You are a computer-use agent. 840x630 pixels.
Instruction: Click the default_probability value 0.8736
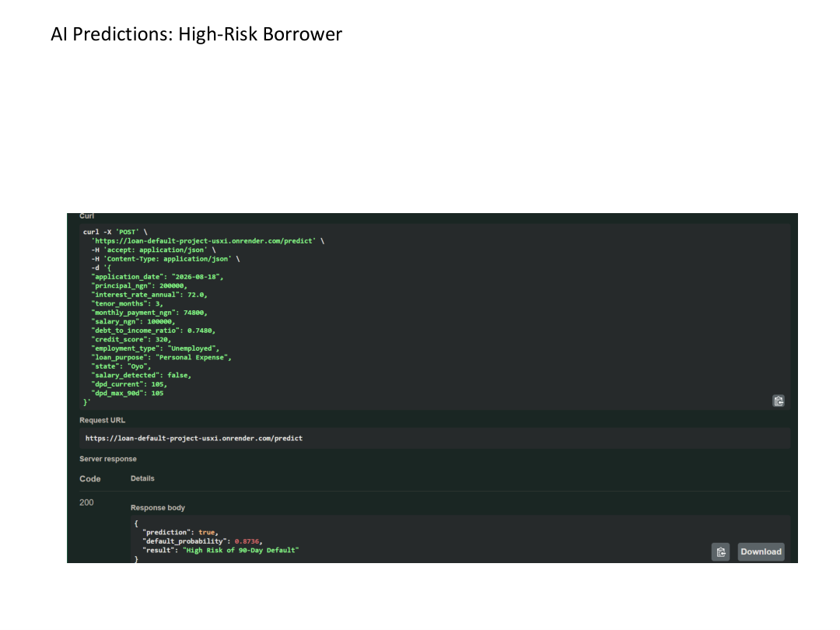click(x=247, y=541)
